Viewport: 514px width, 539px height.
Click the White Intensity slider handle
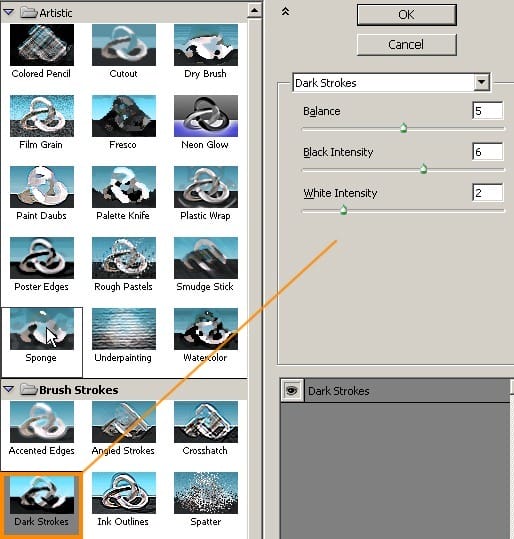click(343, 210)
